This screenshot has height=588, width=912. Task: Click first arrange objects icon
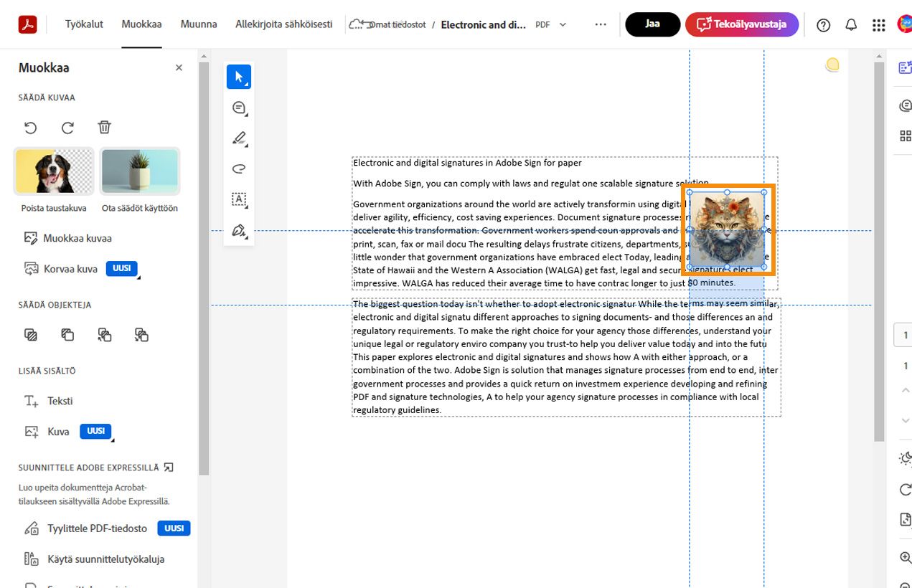(x=30, y=335)
